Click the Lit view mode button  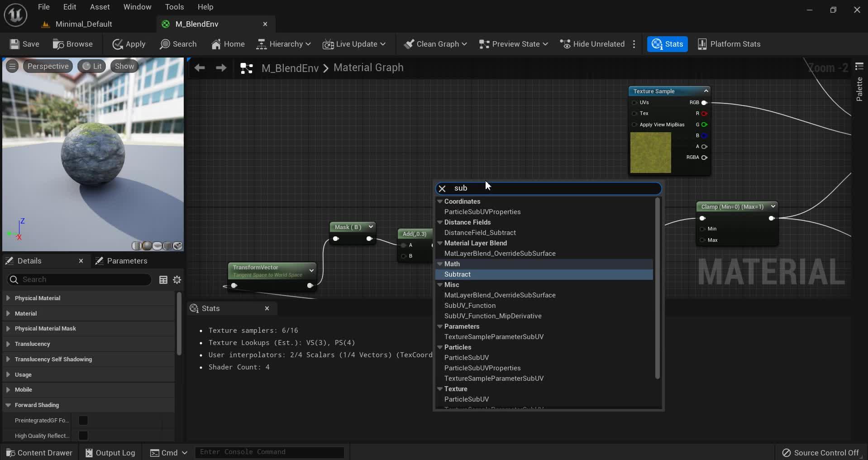click(92, 66)
